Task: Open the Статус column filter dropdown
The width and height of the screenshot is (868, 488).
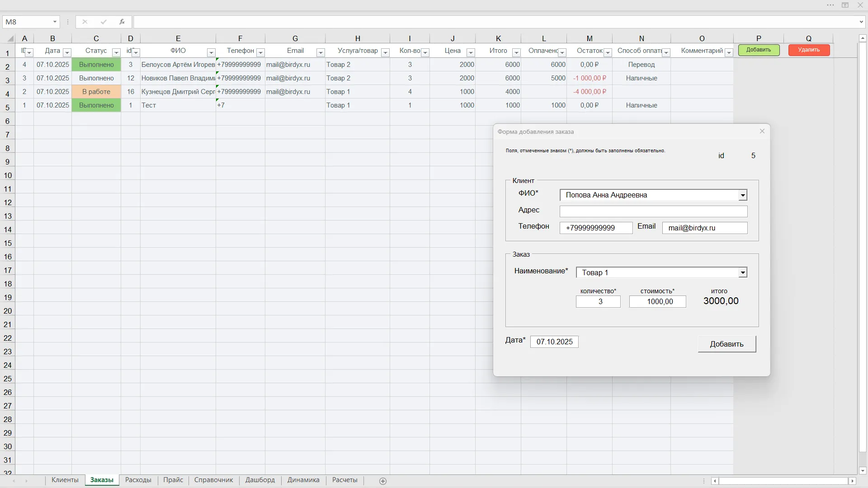Action: click(116, 52)
